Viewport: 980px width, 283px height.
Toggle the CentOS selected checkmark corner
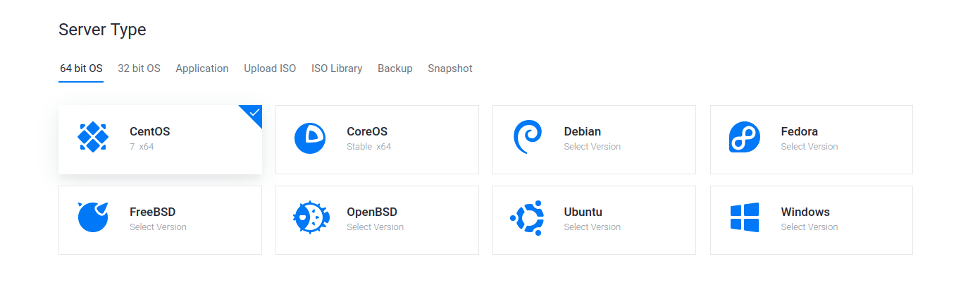(x=254, y=113)
